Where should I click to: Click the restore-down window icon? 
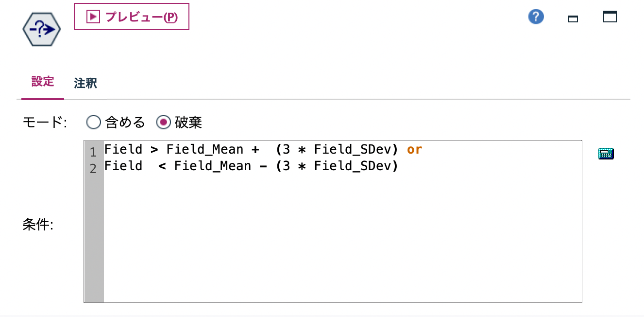573,18
